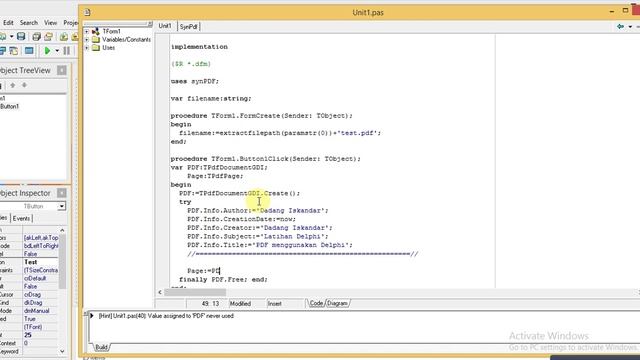The image size is (640, 360).
Task: Click the (TFont) property value
Action: (x=40, y=327)
